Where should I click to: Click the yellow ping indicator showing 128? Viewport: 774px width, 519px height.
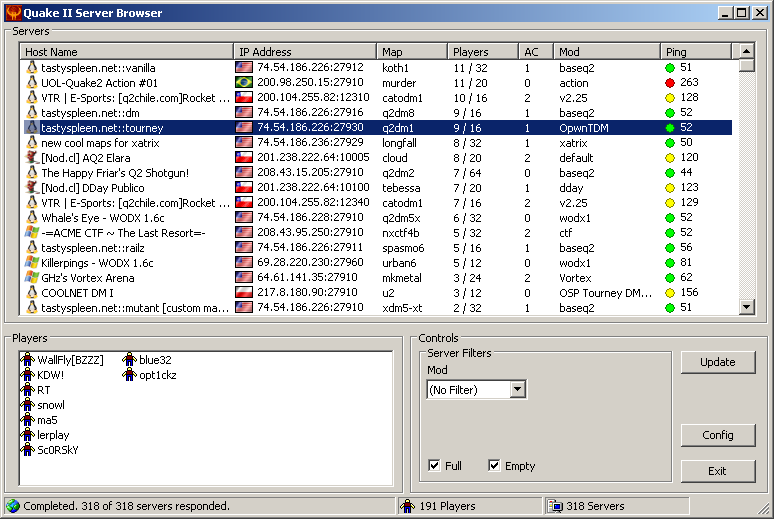pyautogui.click(x=670, y=98)
